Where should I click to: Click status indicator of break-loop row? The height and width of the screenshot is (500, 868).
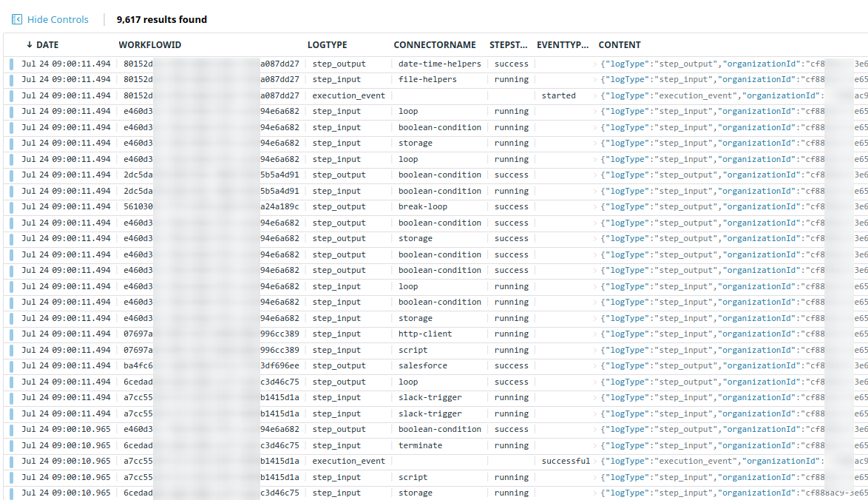click(x=11, y=207)
